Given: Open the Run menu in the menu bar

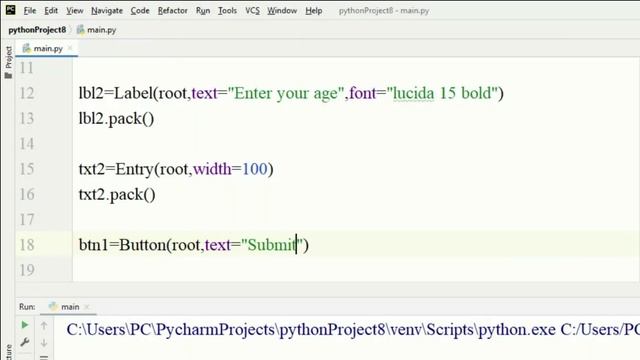Looking at the screenshot, I should click(203, 11).
